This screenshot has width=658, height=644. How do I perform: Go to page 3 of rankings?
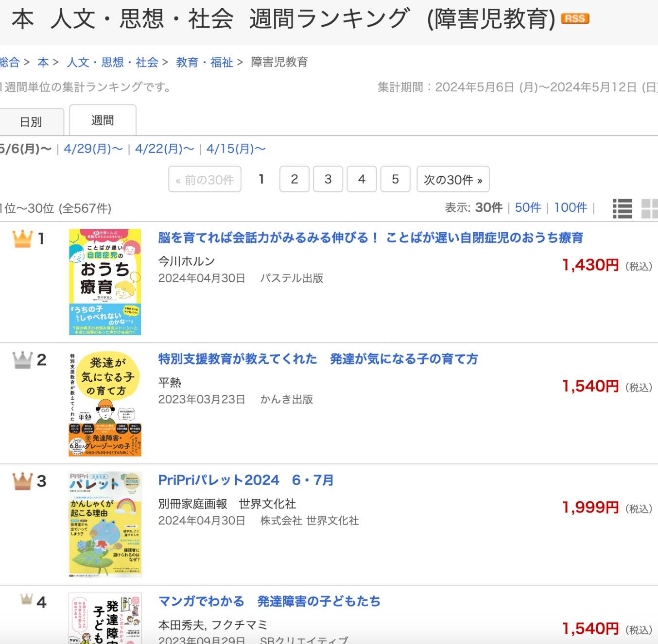tap(328, 179)
